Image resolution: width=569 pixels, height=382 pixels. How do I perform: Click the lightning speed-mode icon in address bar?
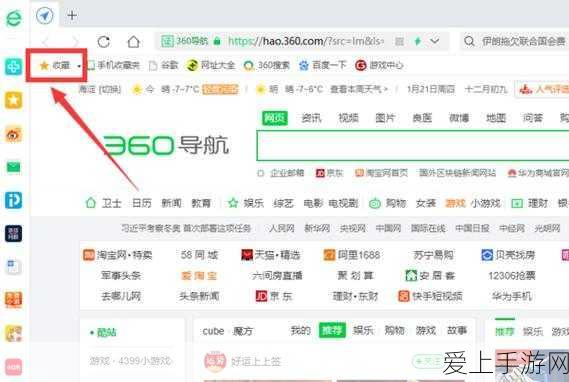(x=418, y=41)
